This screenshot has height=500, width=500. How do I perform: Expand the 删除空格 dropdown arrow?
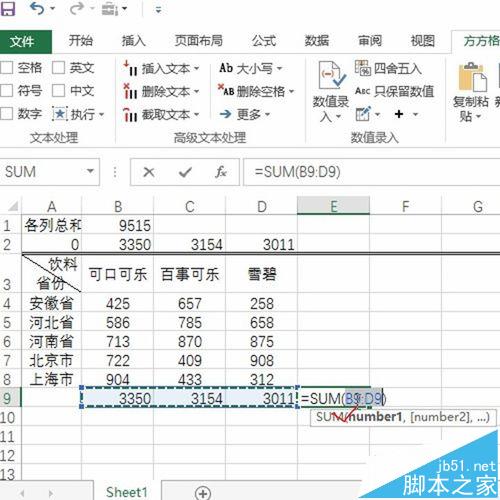click(x=292, y=92)
